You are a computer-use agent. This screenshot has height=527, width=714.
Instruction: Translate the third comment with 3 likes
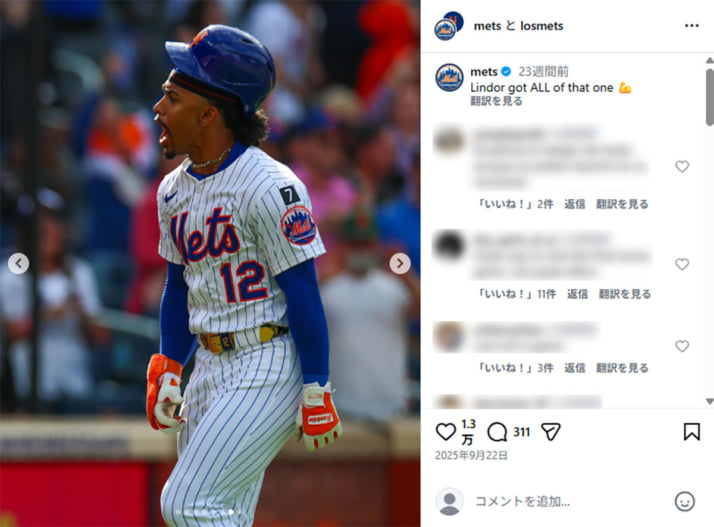[622, 368]
